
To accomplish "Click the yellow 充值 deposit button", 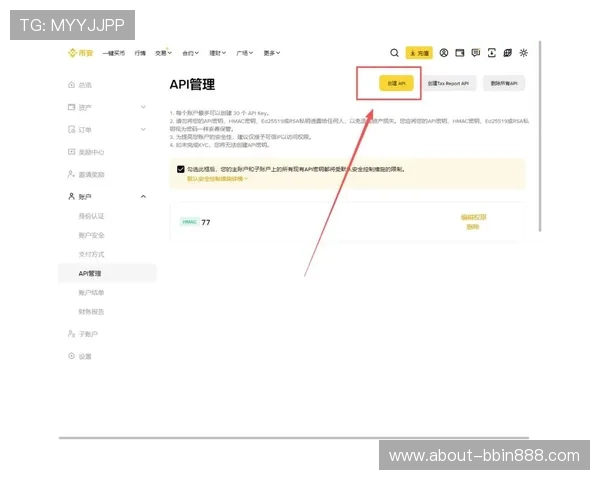I will [x=419, y=53].
